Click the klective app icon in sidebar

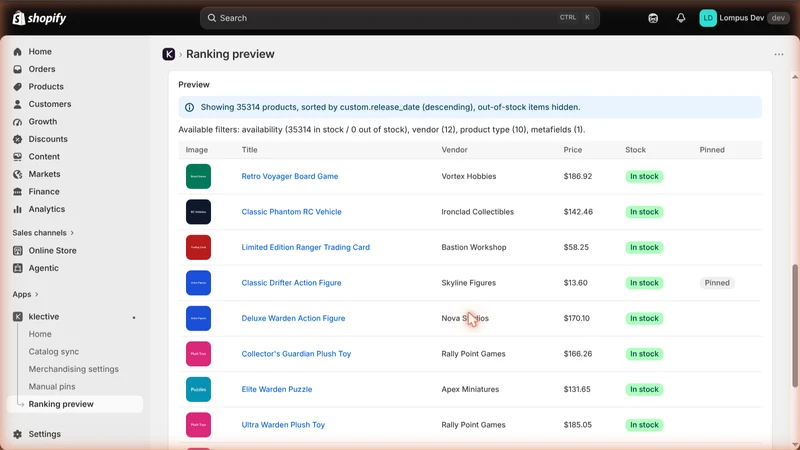pyautogui.click(x=17, y=316)
